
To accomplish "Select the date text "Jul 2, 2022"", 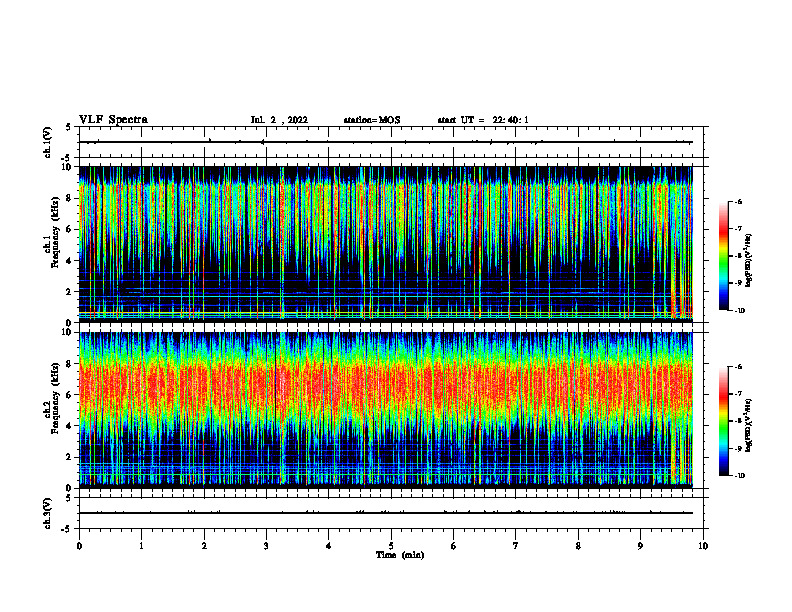I will click(279, 120).
